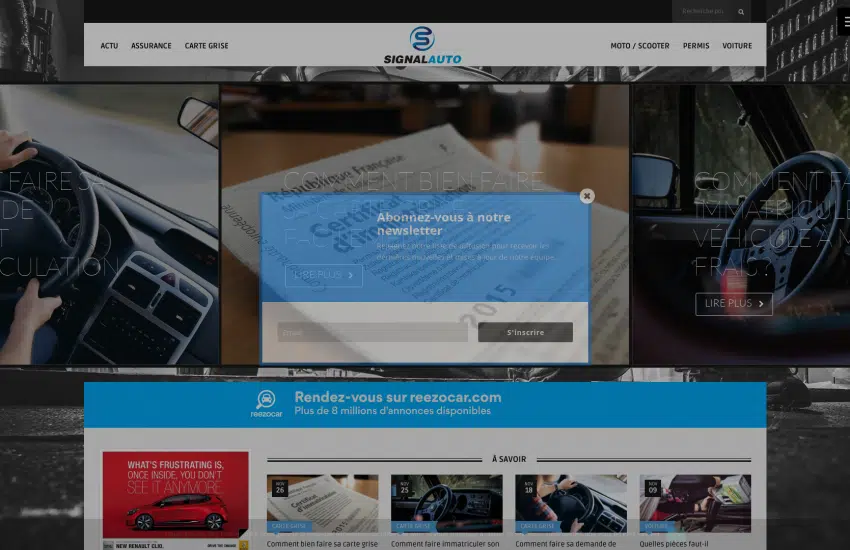Close the newsletter popup
The width and height of the screenshot is (850, 550).
coord(587,196)
